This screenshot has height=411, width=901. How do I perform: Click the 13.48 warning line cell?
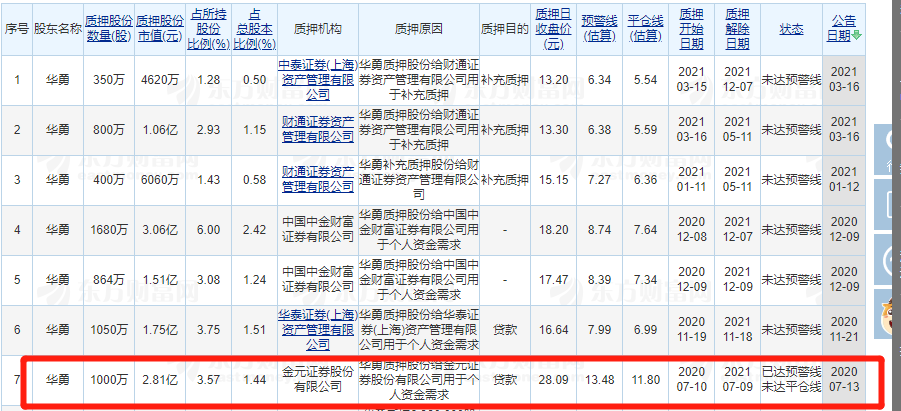(599, 380)
